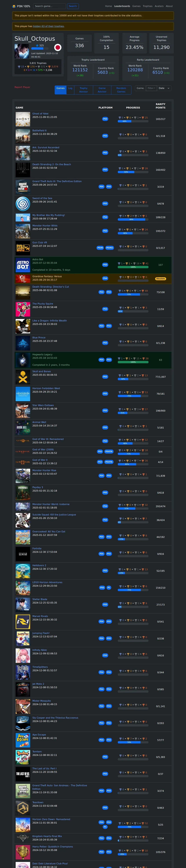Click the PS4 badge for My Brother Ate My Pudding!
186x868 pixels.
pyautogui.click(x=105, y=217)
